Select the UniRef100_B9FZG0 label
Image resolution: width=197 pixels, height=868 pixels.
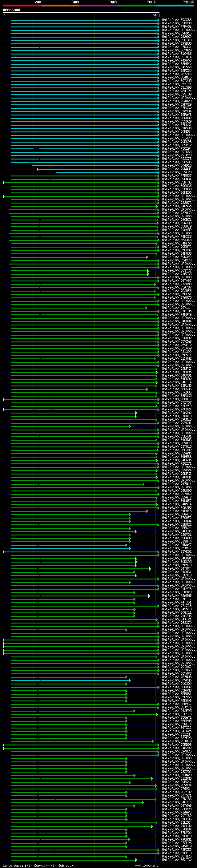(x=177, y=71)
